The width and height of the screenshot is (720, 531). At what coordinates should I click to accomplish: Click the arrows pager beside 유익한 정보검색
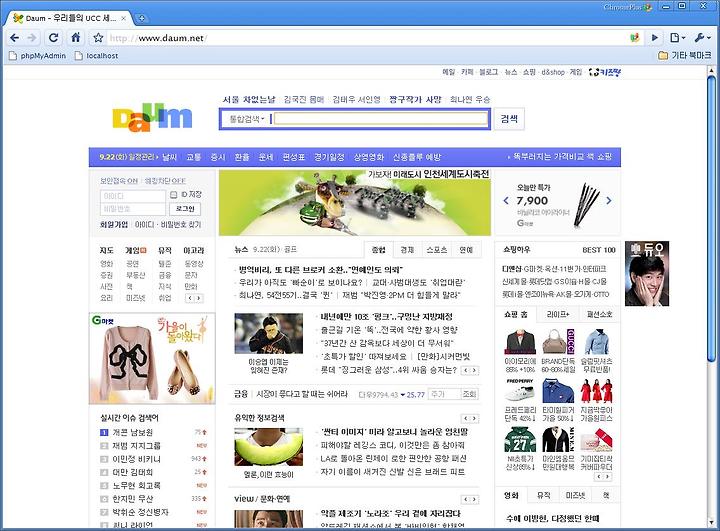[470, 418]
